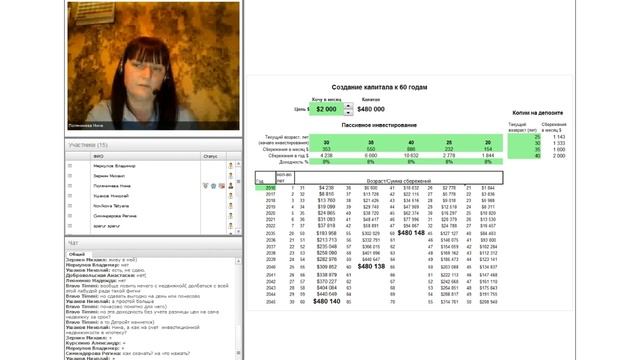Click the chat scrollbar thumb near the bottom
Viewport: 640px width, 360px height.
click(x=238, y=353)
